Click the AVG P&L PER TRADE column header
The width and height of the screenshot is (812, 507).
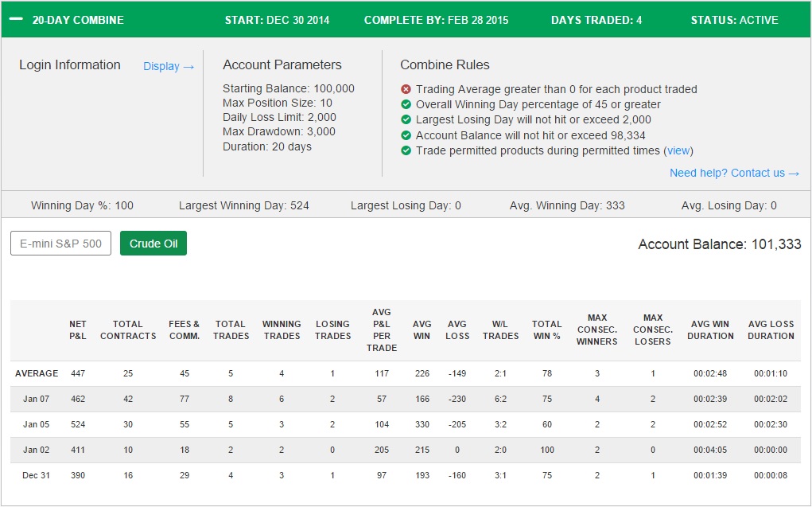tap(382, 330)
